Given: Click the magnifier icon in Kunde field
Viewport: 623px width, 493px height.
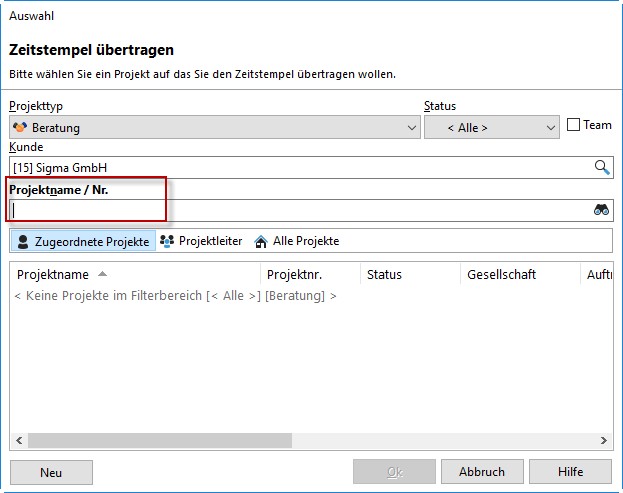Looking at the screenshot, I should coord(602,168).
